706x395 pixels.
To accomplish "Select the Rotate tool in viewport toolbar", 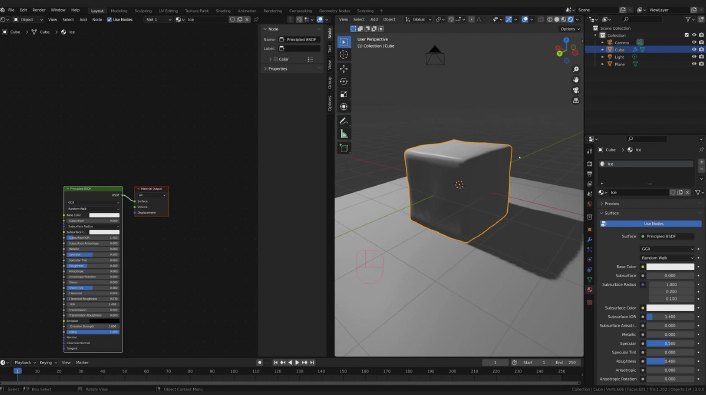I will (x=344, y=82).
